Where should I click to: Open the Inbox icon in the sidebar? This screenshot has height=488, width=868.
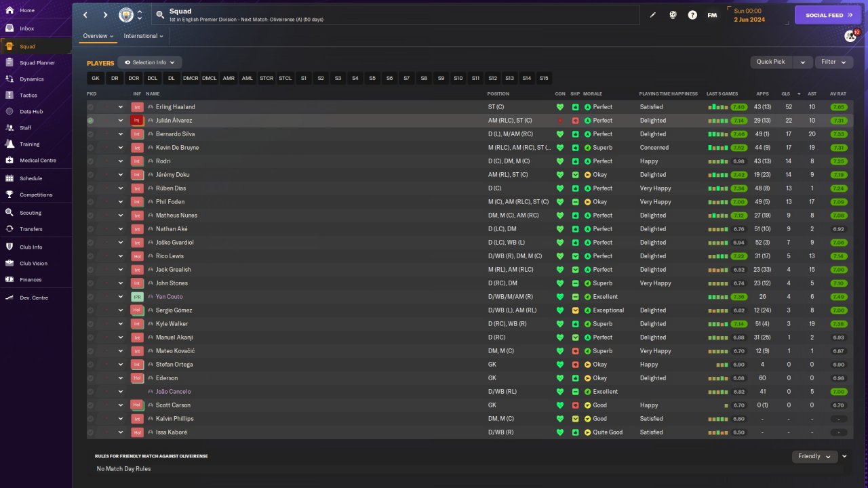(9, 28)
